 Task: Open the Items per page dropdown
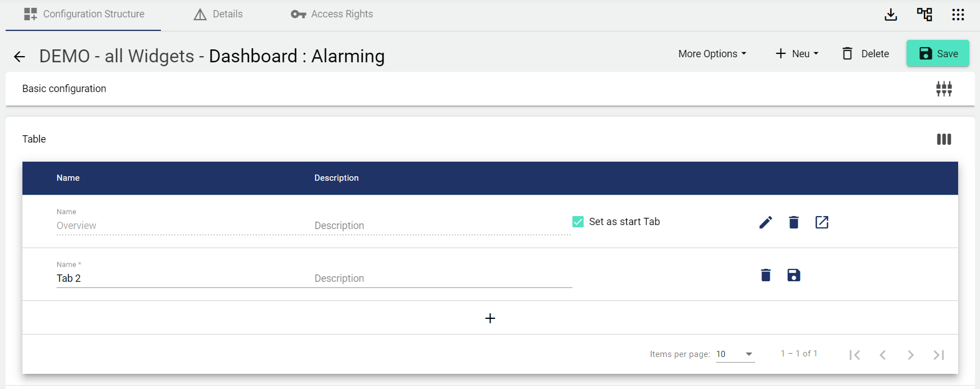734,354
